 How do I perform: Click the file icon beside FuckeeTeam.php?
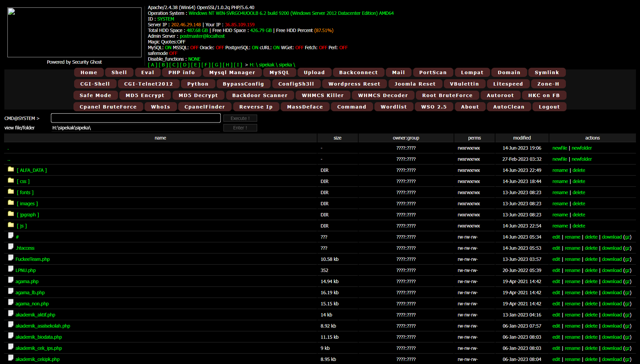click(x=11, y=258)
